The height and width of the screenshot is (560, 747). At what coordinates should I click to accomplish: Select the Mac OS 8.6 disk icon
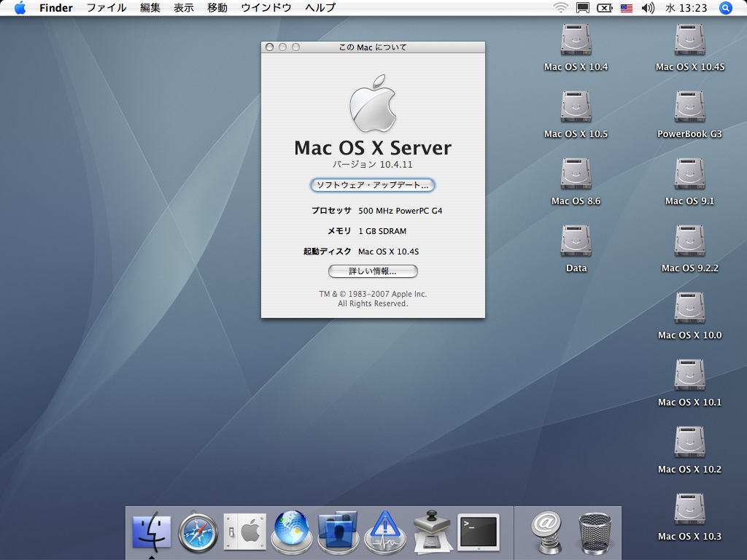click(x=576, y=175)
